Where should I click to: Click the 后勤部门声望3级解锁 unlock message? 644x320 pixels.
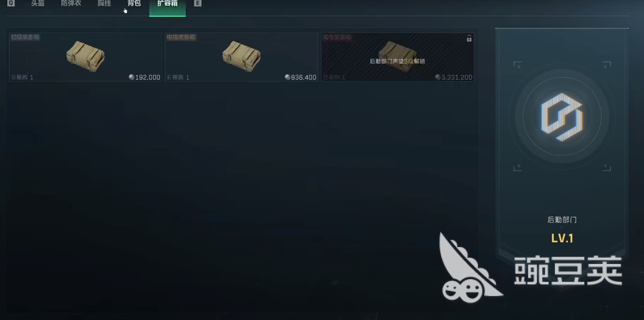pos(397,61)
